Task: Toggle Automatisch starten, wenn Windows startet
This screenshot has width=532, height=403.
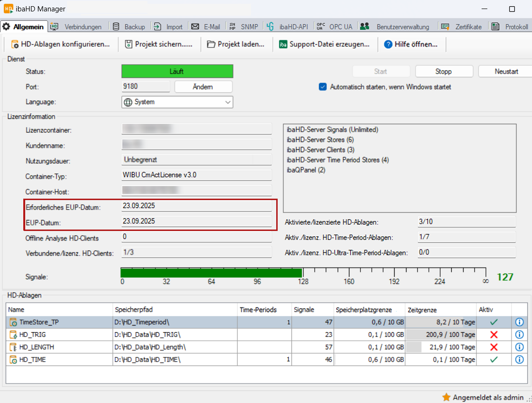Action: click(323, 87)
